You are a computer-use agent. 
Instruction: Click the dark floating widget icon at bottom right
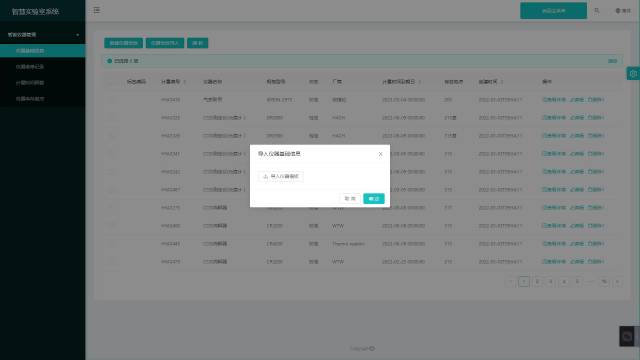point(627,336)
